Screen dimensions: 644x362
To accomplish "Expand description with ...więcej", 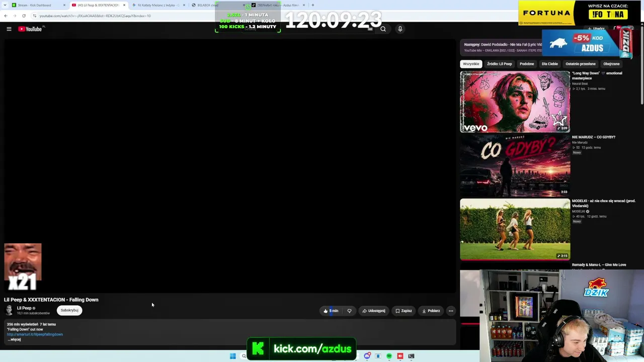I will [x=14, y=339].
